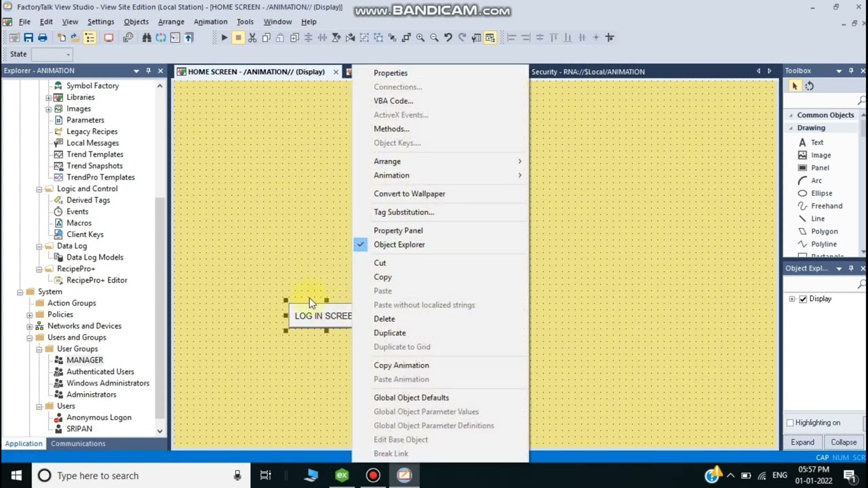This screenshot has height=488, width=868.
Task: Collapse the System folder
Action: pos(20,292)
